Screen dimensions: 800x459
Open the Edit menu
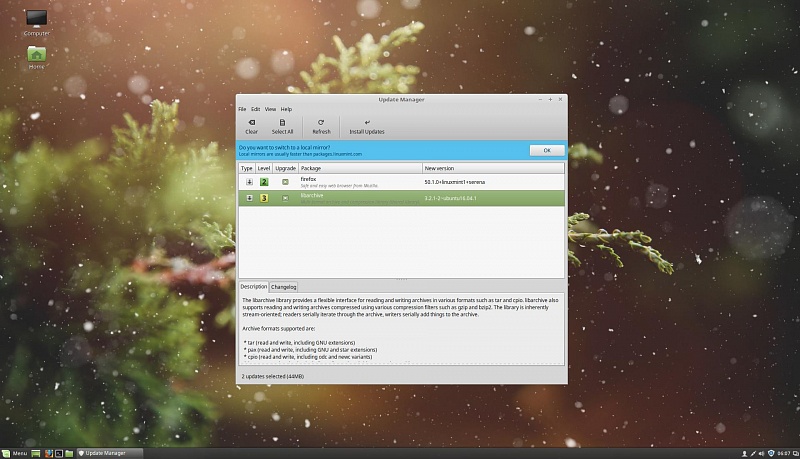pos(256,109)
